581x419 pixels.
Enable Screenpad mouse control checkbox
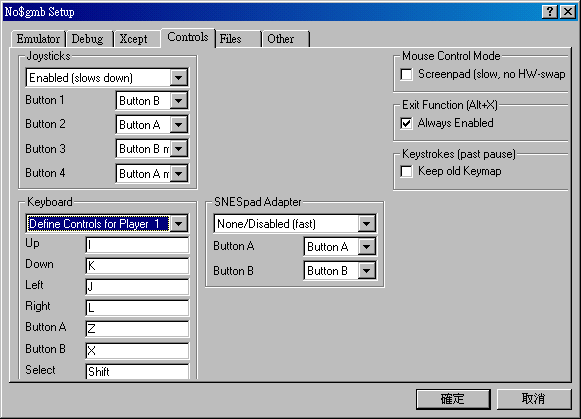click(x=406, y=74)
